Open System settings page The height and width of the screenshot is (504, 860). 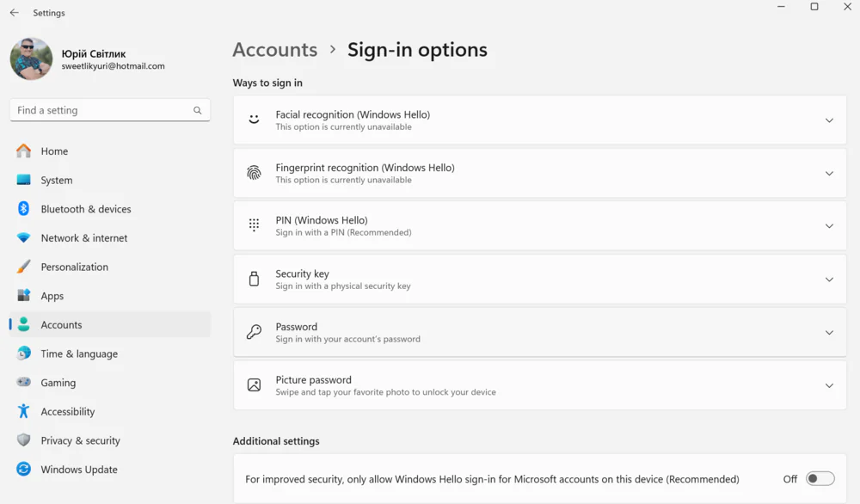click(110, 180)
